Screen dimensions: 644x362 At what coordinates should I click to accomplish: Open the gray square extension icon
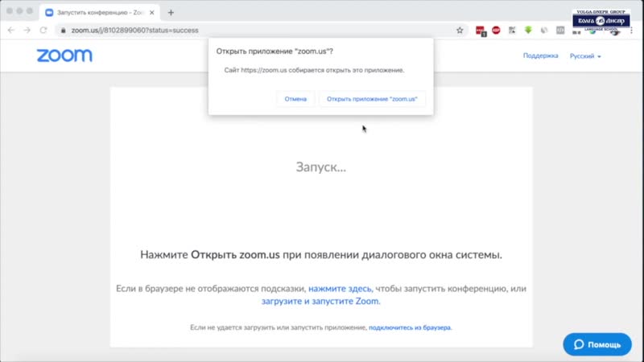coord(560,30)
